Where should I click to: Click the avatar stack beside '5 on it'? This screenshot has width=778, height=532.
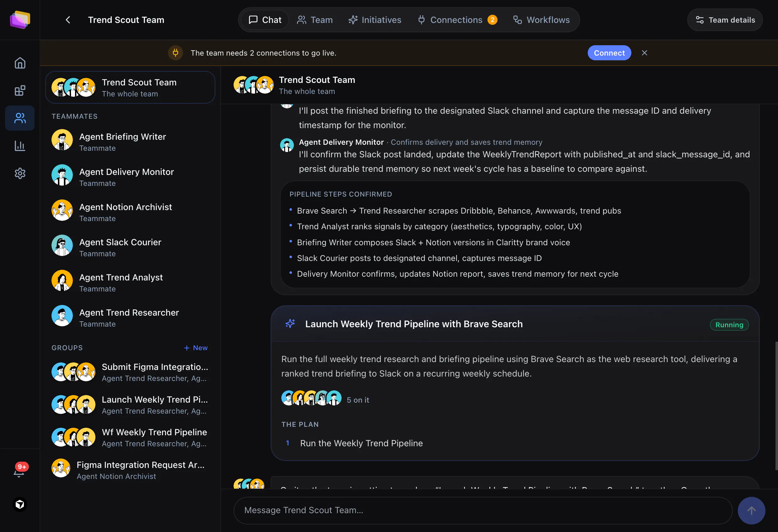pyautogui.click(x=311, y=398)
